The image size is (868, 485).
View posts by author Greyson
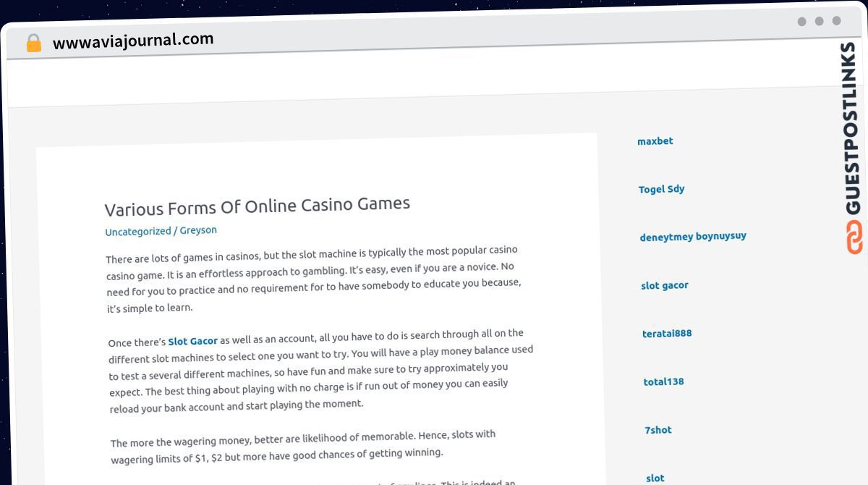[198, 230]
